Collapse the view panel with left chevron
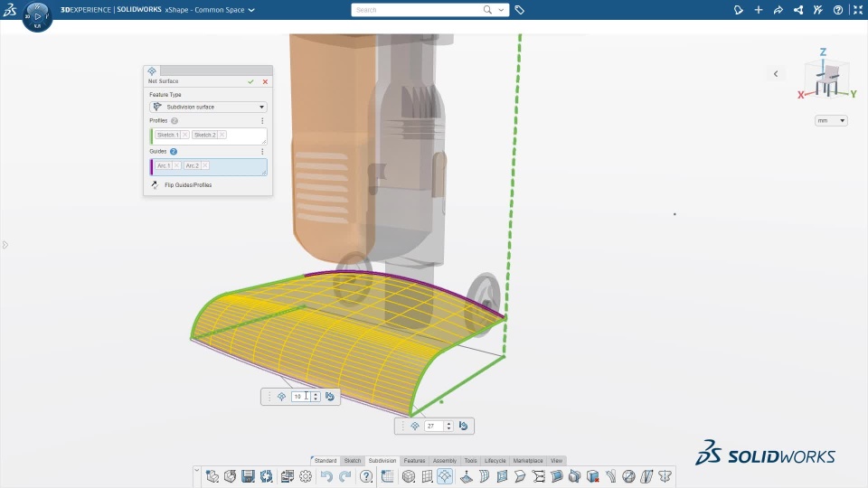868x488 pixels. click(776, 73)
